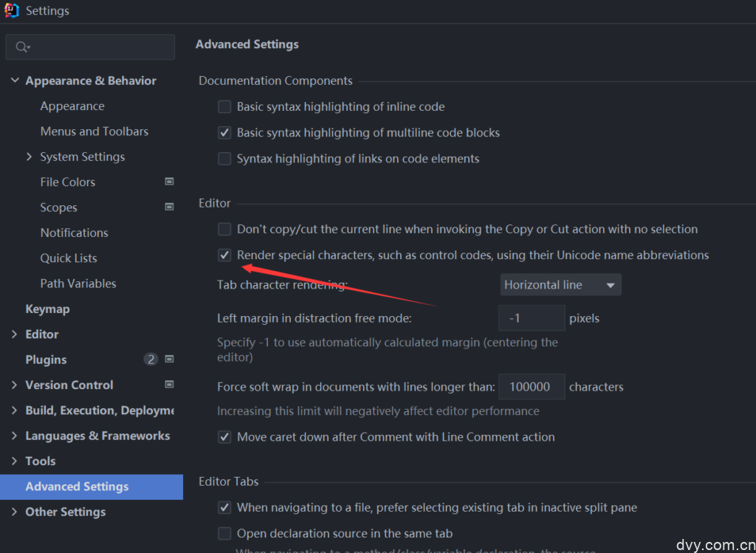This screenshot has height=553, width=756.
Task: Click the project-level icon beside File Colors
Action: click(169, 182)
